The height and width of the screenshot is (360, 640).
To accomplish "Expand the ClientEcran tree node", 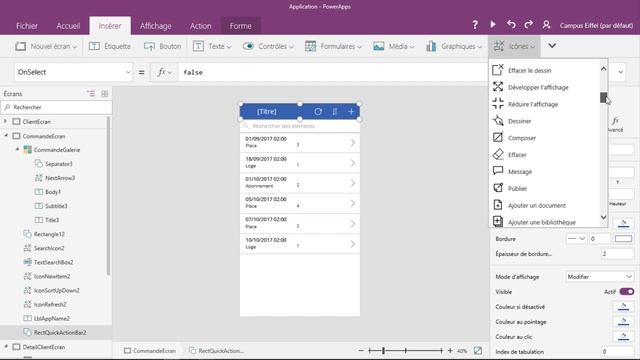I will pyautogui.click(x=5, y=121).
